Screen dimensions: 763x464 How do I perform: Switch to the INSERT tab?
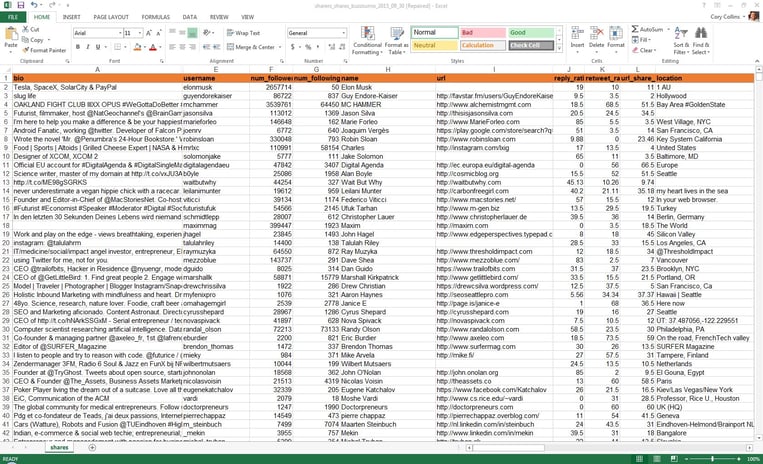[72, 17]
